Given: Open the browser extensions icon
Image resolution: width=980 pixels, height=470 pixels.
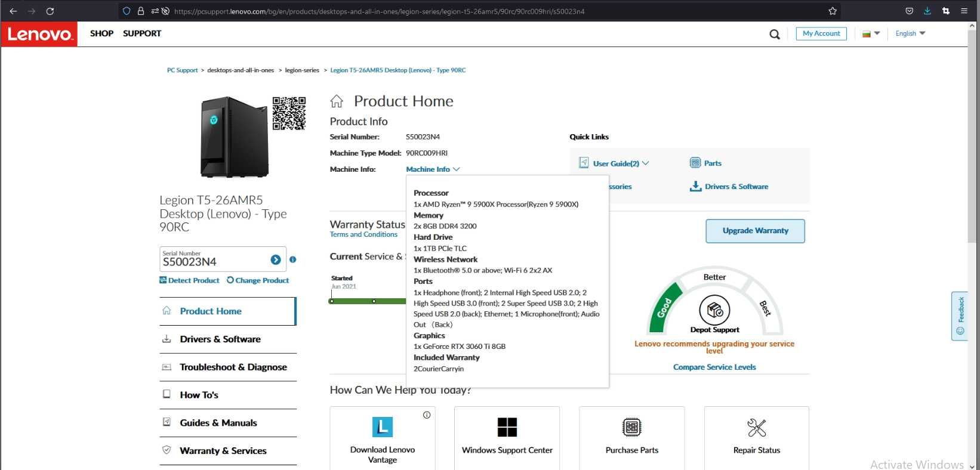Looking at the screenshot, I should pyautogui.click(x=946, y=11).
